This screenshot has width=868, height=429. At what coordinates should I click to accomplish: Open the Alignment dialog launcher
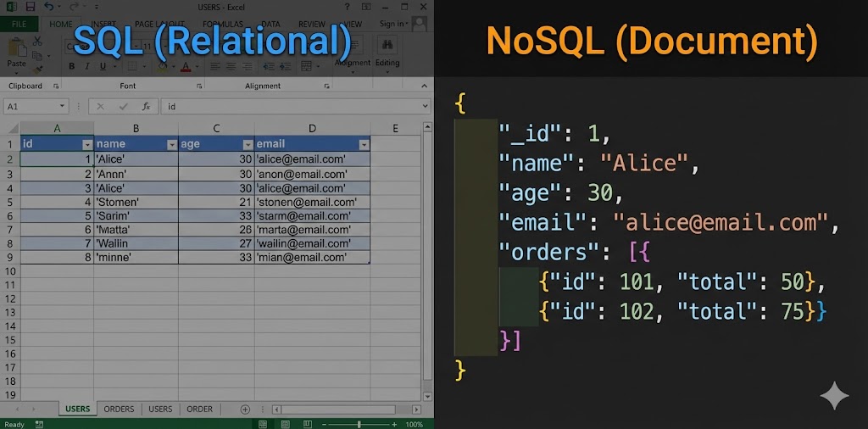click(x=327, y=86)
